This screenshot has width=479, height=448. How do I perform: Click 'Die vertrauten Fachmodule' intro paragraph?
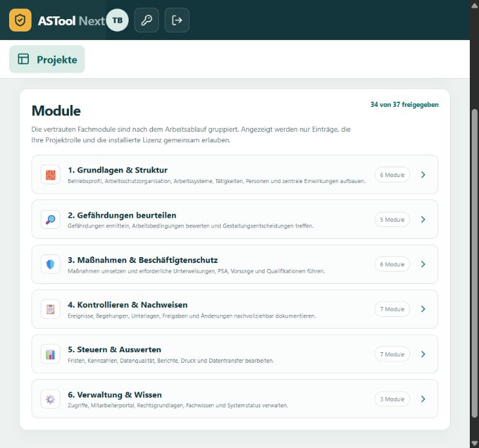point(191,134)
